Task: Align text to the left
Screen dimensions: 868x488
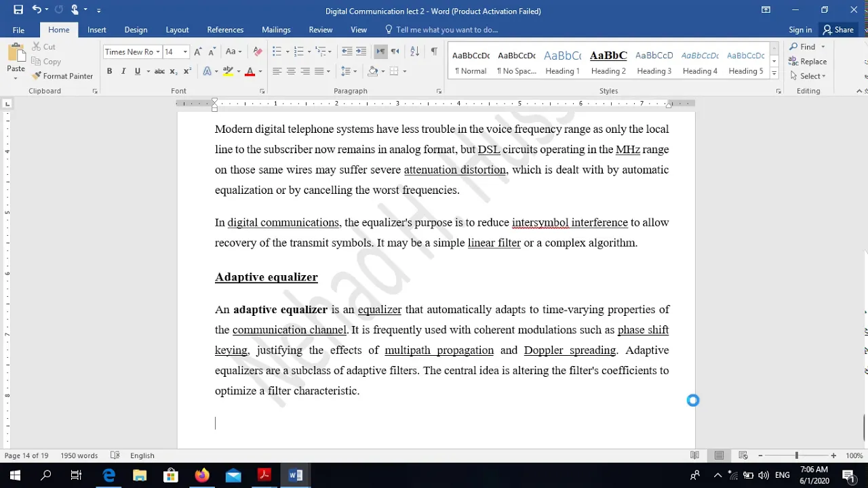Action: coord(277,71)
